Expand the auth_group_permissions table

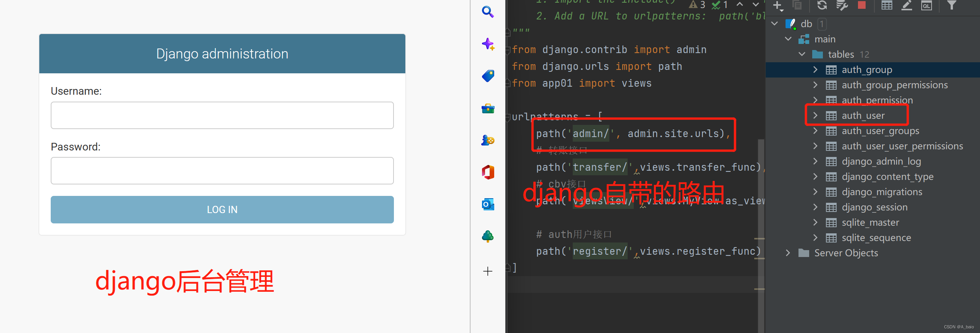coord(815,85)
